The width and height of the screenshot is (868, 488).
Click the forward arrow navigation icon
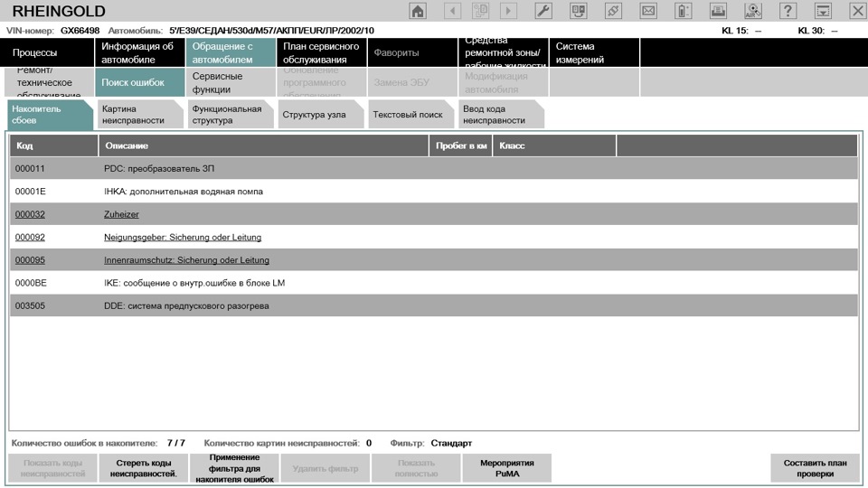pos(508,11)
